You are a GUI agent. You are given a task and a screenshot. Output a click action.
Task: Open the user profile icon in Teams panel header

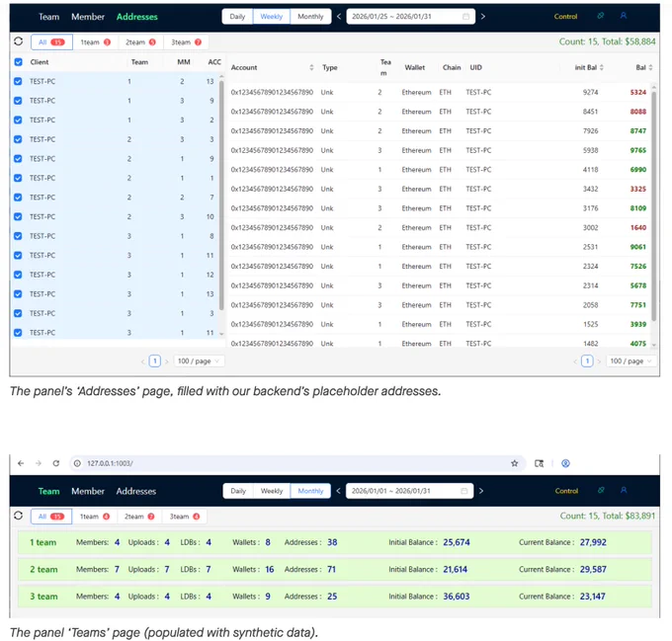[x=624, y=490]
